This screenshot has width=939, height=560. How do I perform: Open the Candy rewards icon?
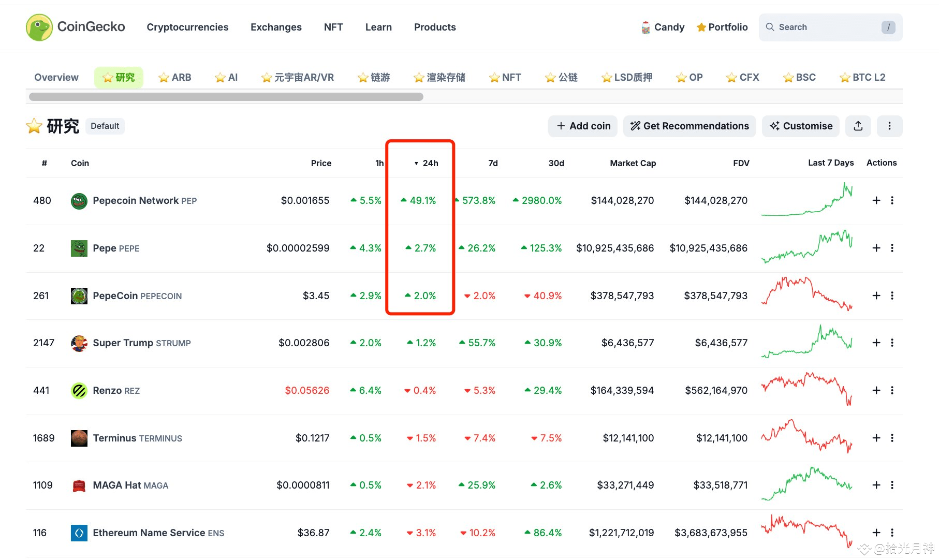coord(644,27)
